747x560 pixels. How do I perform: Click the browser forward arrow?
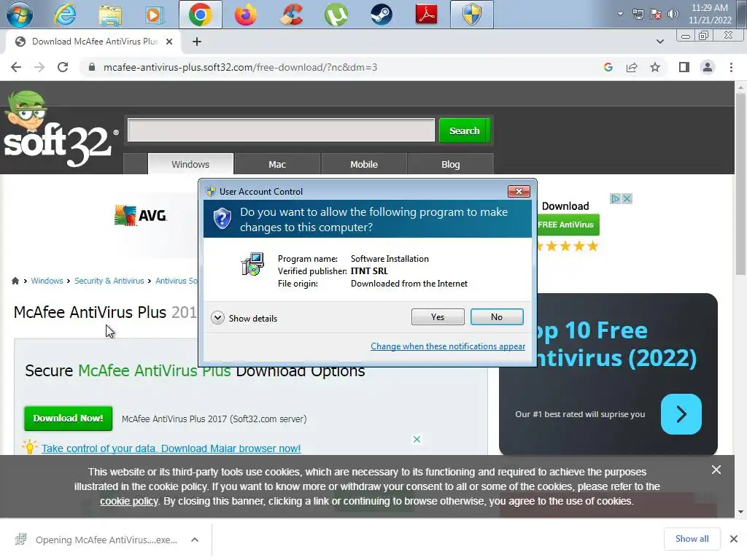pos(39,67)
